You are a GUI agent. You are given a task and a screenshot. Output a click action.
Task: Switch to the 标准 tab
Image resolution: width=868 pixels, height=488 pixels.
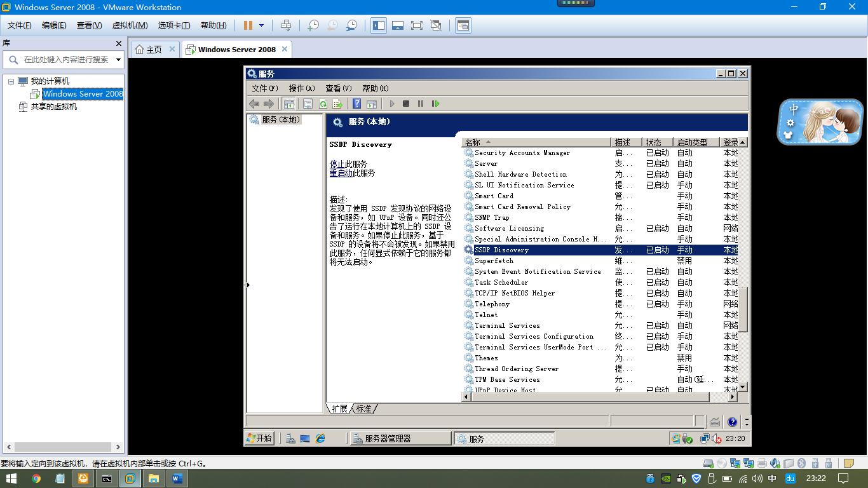[x=364, y=409]
